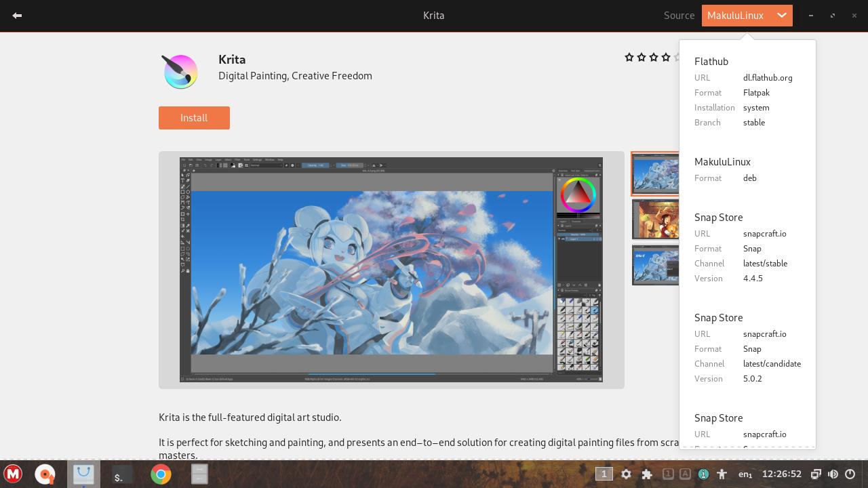868x488 pixels.
Task: Click the Caps Lock 'A' indicator
Action: 685,474
